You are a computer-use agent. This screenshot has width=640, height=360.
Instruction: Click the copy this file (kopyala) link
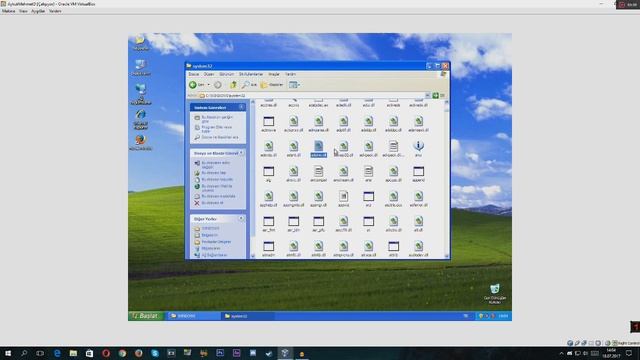(x=213, y=180)
